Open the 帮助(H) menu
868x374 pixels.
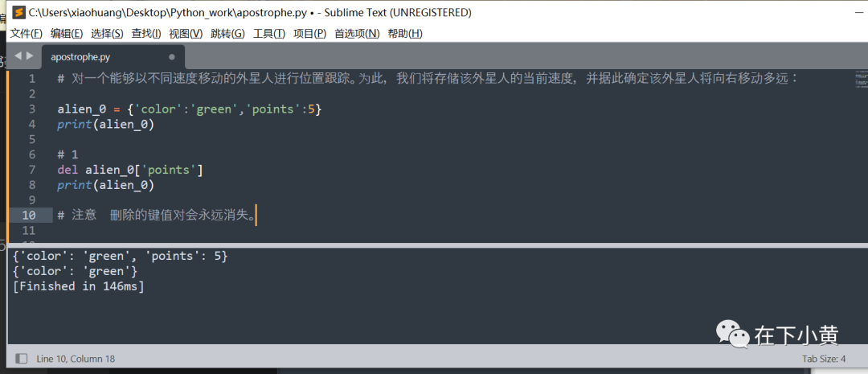[405, 34]
